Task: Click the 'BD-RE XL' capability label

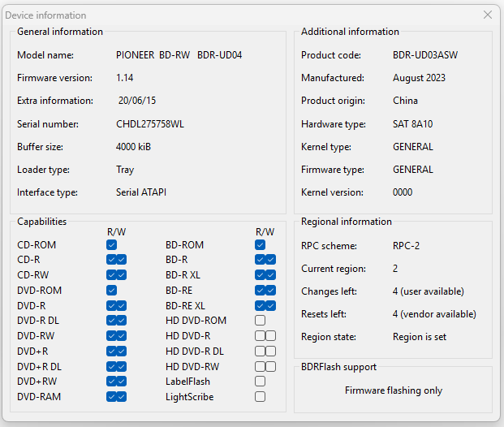Action: coord(185,306)
